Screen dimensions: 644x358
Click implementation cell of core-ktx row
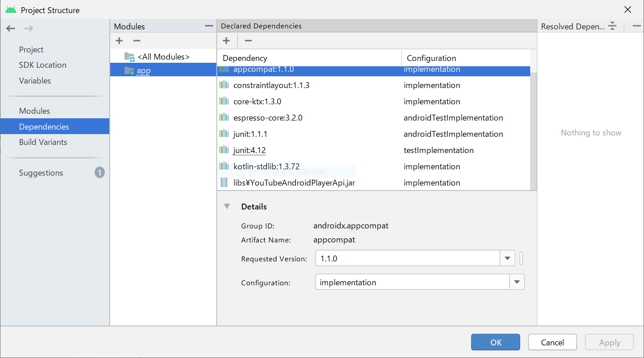click(x=432, y=101)
